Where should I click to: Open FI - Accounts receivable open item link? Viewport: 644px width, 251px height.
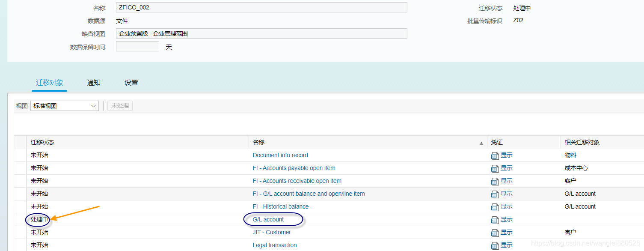tap(297, 181)
